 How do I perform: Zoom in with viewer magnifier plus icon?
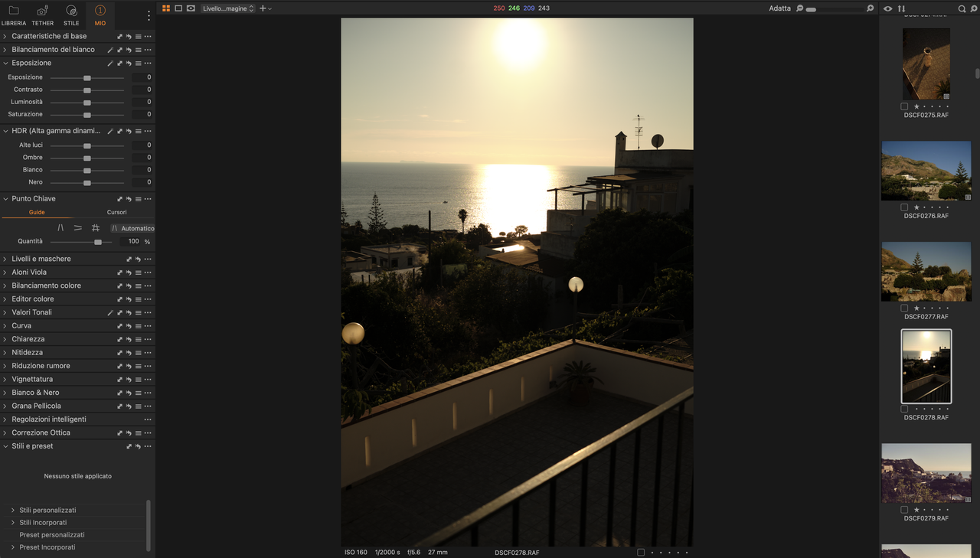coord(870,8)
